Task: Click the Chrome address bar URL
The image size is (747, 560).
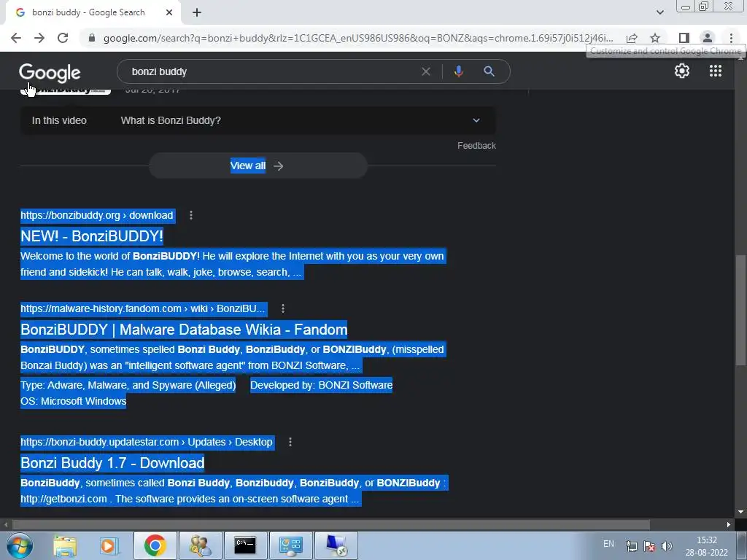Action: coord(357,38)
